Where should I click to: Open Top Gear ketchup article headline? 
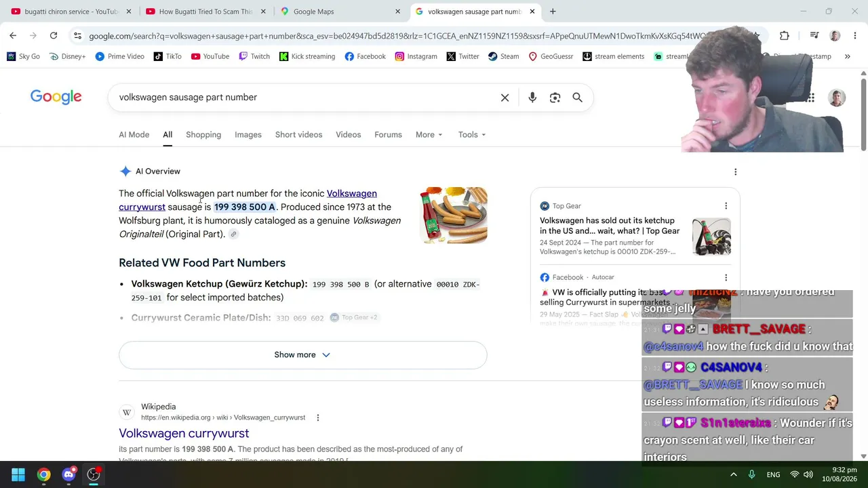coord(610,226)
